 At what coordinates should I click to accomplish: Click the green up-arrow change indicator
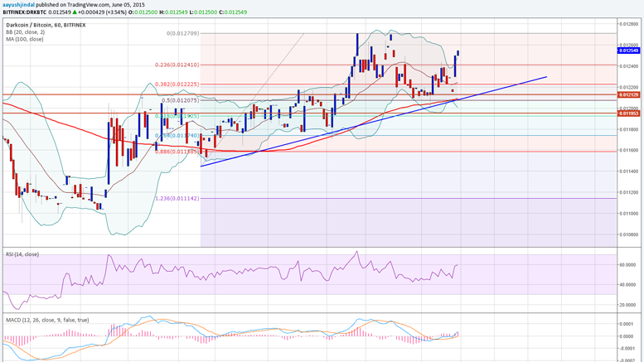[75, 12]
